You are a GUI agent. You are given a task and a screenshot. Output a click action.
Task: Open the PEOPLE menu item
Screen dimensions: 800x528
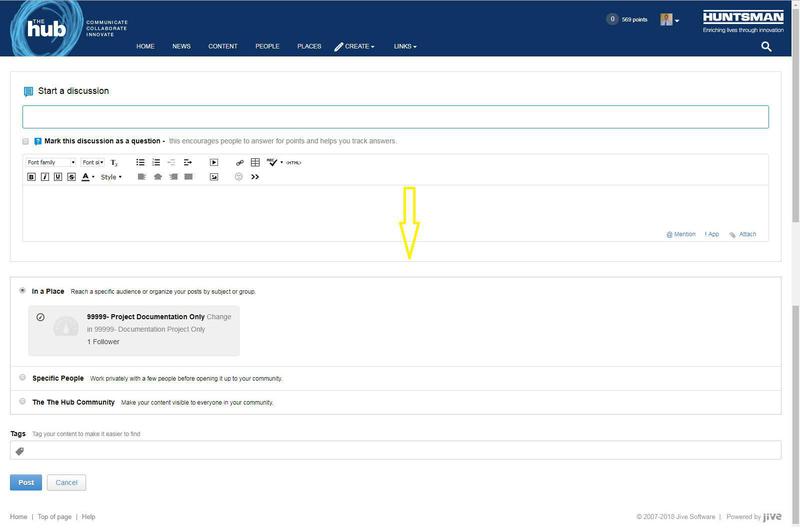[267, 46]
